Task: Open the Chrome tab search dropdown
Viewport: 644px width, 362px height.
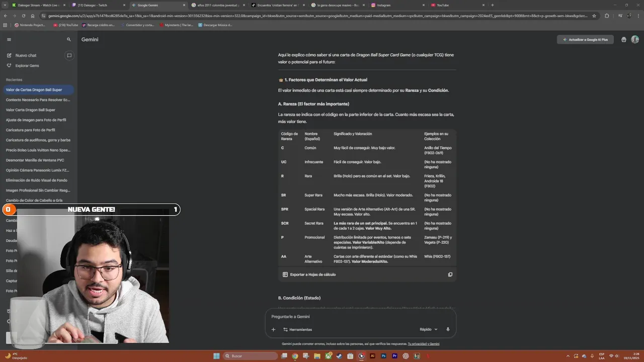Action: pyautogui.click(x=6, y=5)
